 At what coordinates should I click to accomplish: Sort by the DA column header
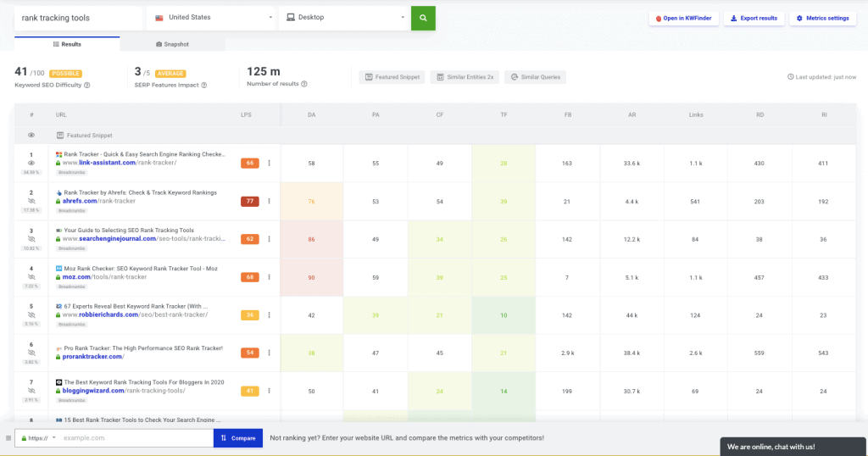coord(312,114)
